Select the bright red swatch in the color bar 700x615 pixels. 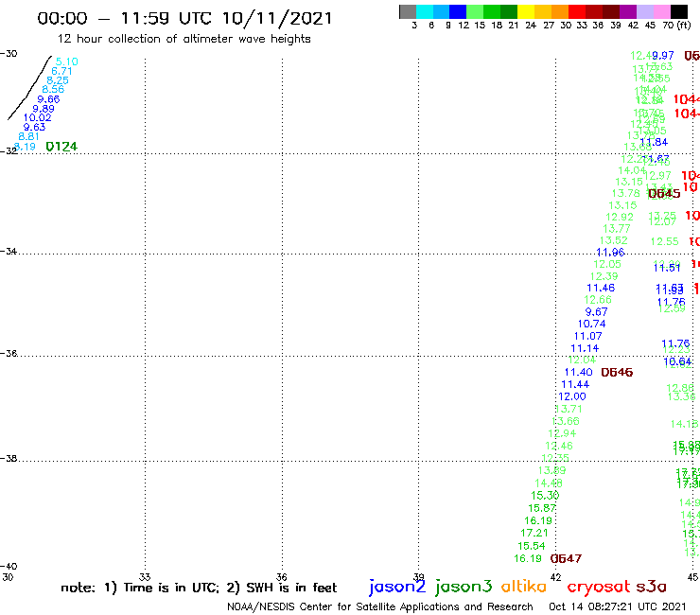pyautogui.click(x=577, y=11)
